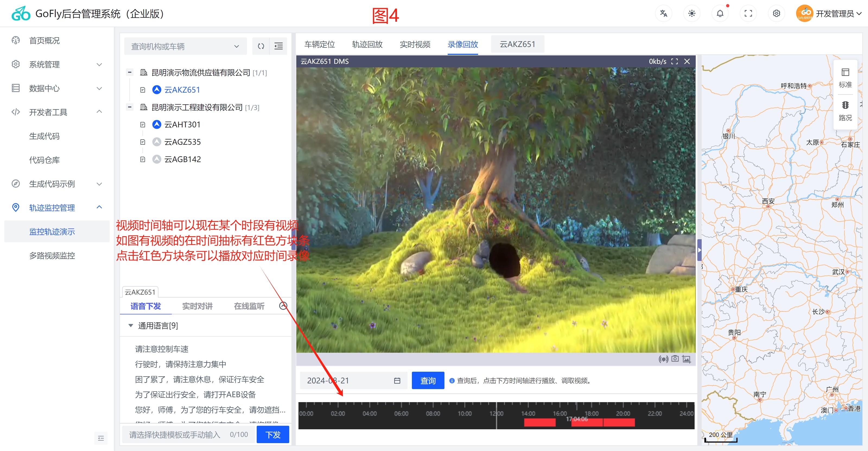Screen dimensions: 868x451
Task: Toggle the 路况 traffic layer
Action: (x=845, y=111)
